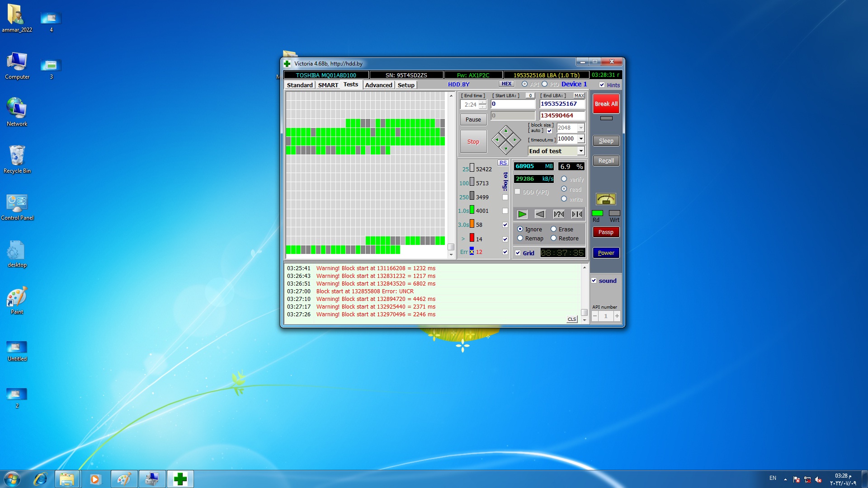
Task: Select the random seek test mode icon
Action: tap(559, 214)
